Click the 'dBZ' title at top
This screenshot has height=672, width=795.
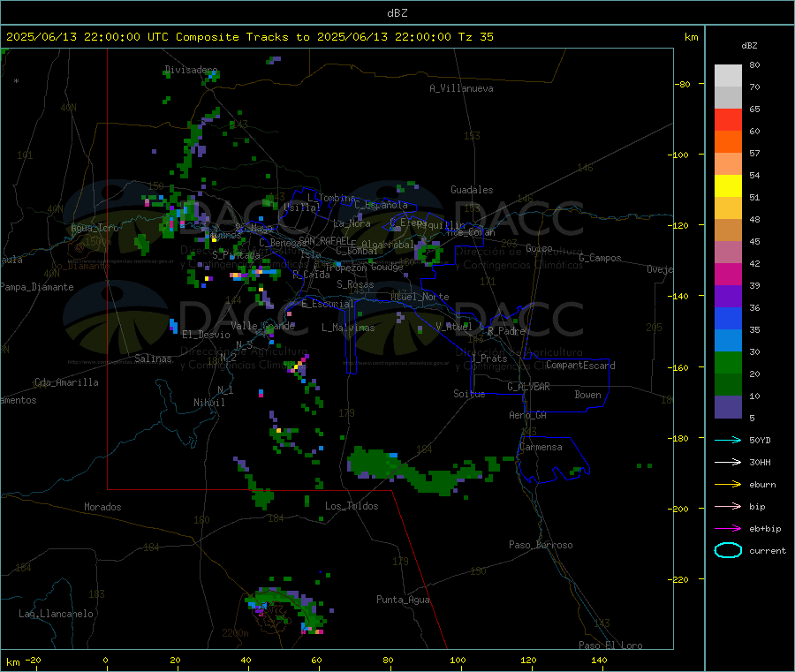coord(397,13)
